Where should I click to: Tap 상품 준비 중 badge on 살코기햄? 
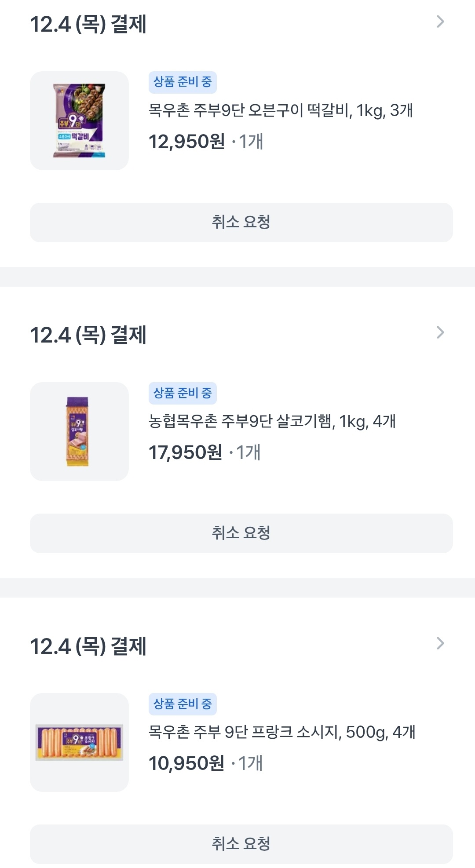click(x=183, y=393)
